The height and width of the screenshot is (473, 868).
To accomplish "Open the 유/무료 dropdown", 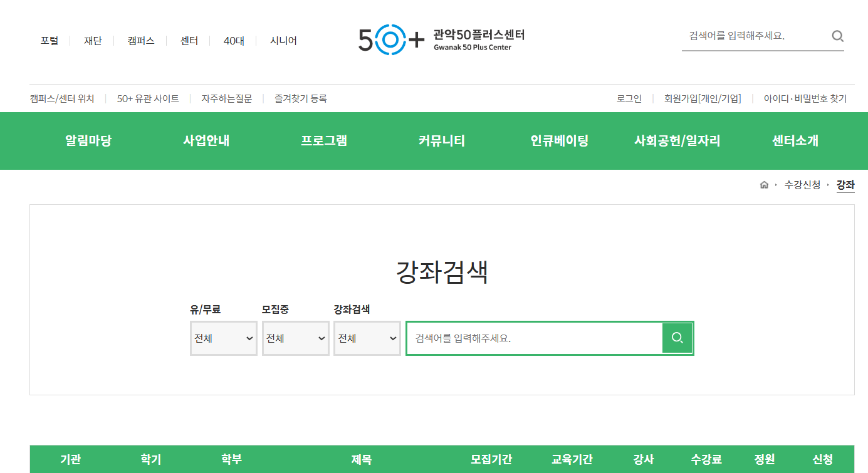I will point(224,338).
